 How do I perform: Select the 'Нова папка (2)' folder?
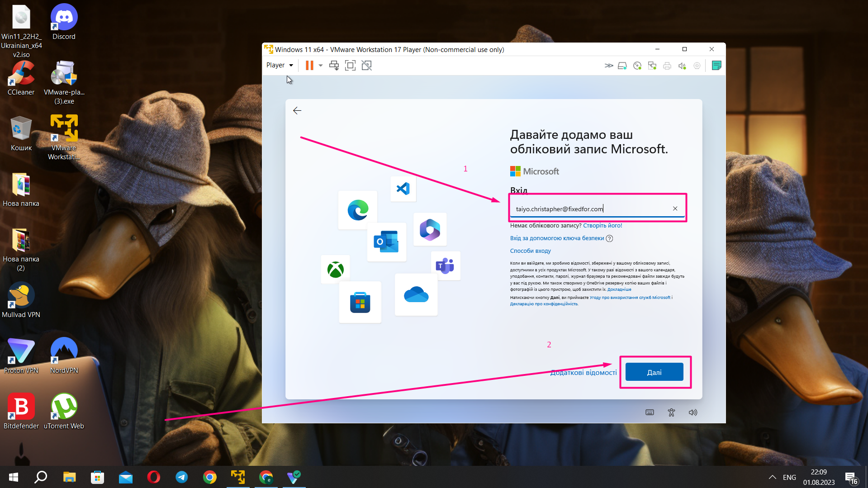21,249
